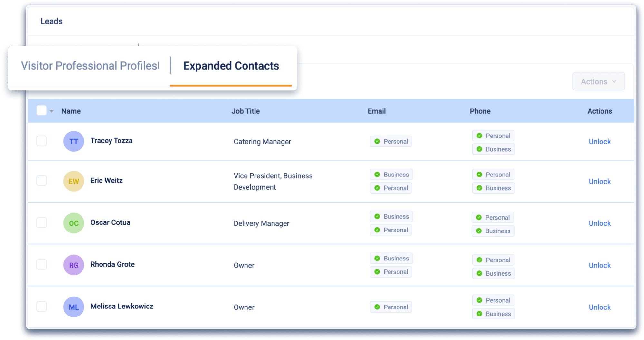This screenshot has width=644, height=340.
Task: Click Eric Weitz's Personal phone badge
Action: tap(493, 175)
